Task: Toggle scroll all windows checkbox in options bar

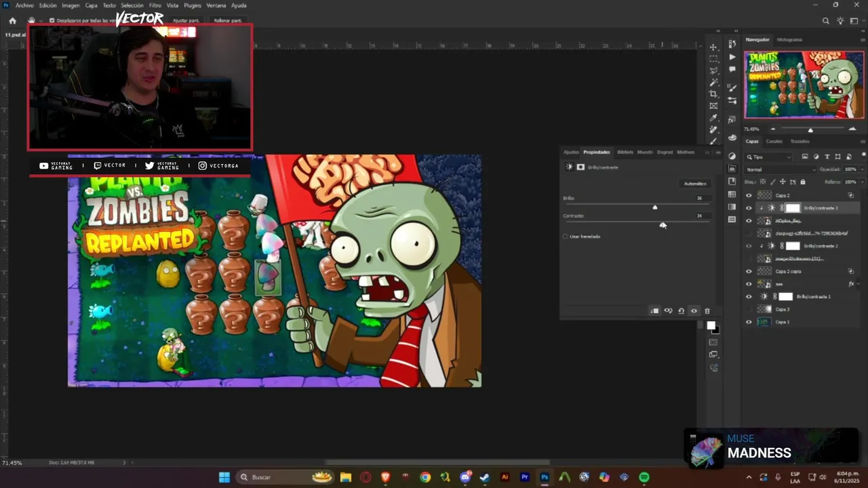Action: tap(52, 21)
